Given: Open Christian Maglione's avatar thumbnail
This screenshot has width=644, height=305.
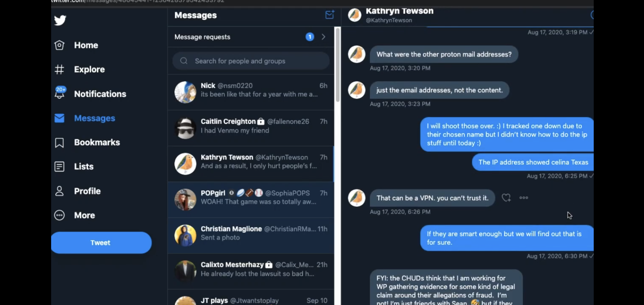Looking at the screenshot, I should (185, 235).
